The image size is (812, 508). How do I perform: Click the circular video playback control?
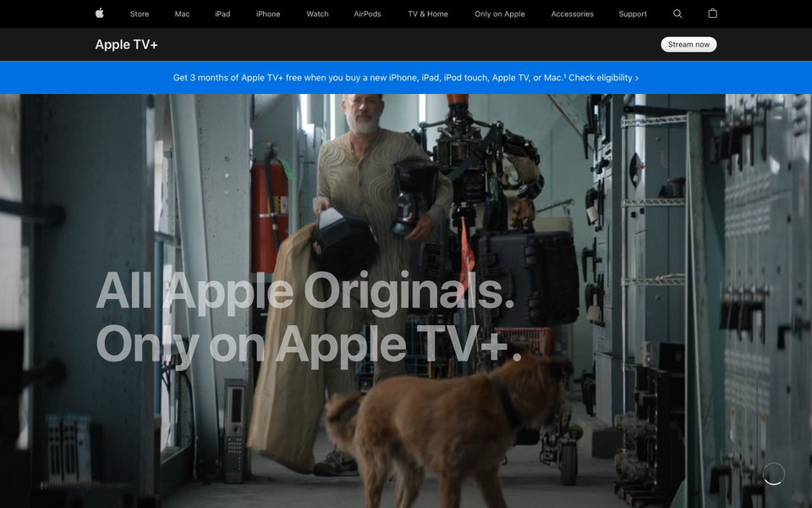coord(774,473)
